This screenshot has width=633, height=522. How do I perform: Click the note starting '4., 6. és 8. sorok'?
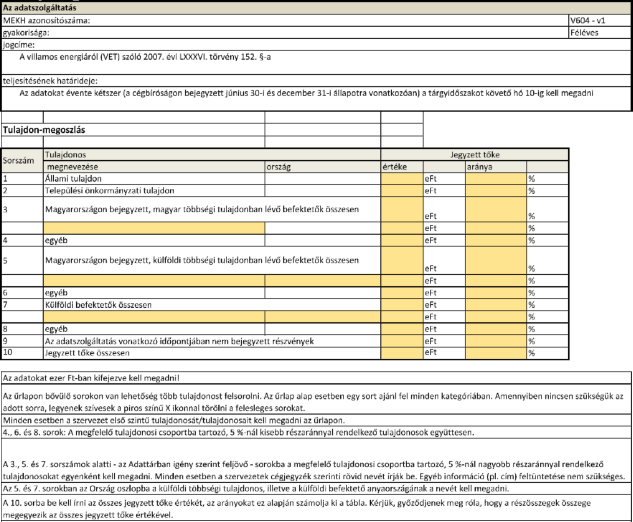316,432
